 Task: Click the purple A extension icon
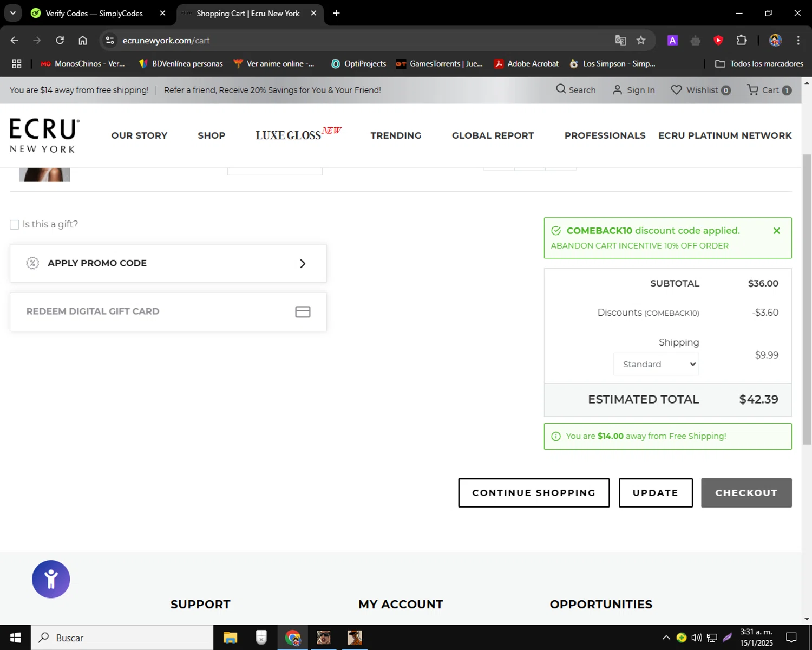(x=672, y=40)
